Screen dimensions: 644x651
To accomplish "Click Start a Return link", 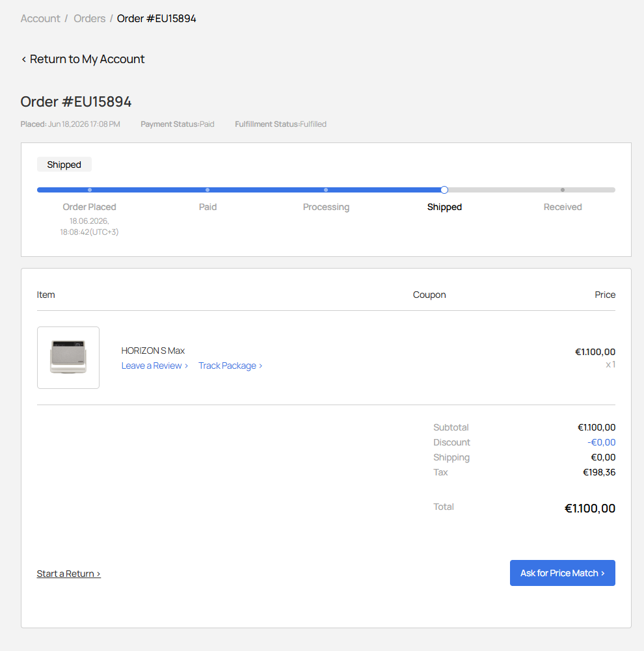I will click(68, 574).
